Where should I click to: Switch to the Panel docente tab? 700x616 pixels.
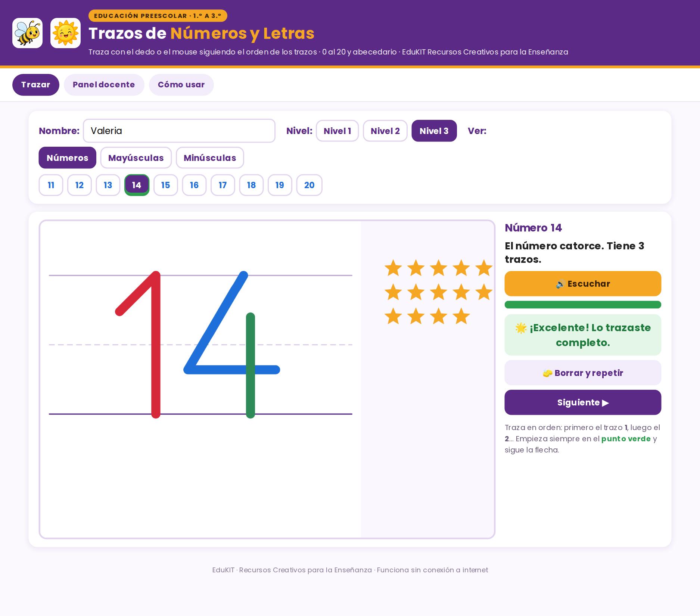pos(104,85)
